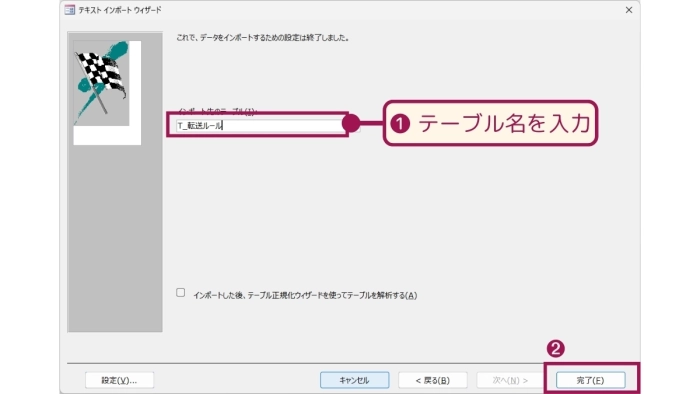Click the これで、データをインポート completion message
The height and width of the screenshot is (394, 700).
(x=263, y=38)
